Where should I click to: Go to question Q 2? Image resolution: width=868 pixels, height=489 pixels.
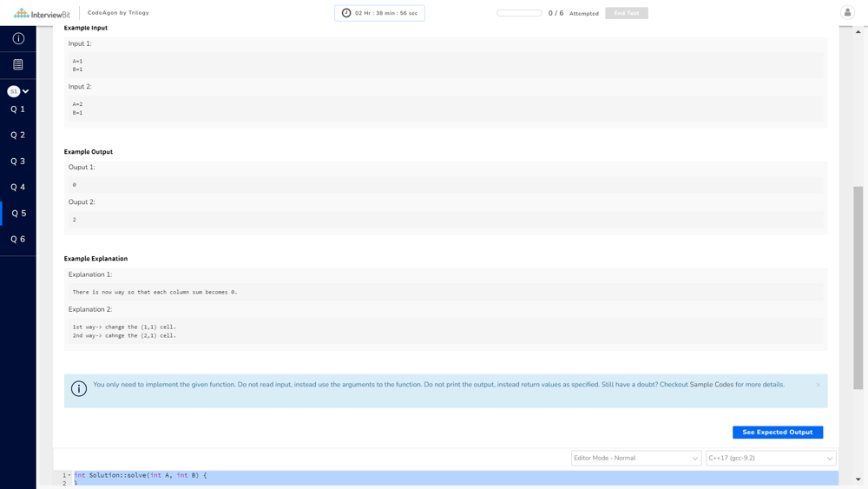[x=18, y=135]
